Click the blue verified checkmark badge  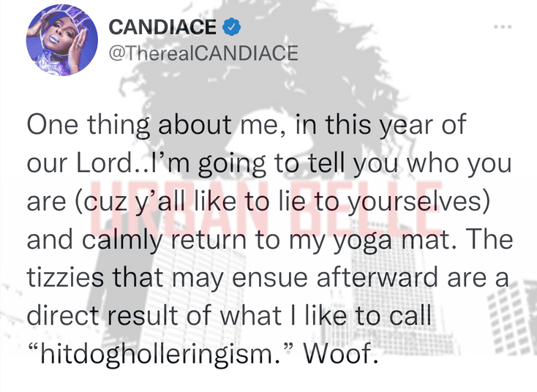232,27
